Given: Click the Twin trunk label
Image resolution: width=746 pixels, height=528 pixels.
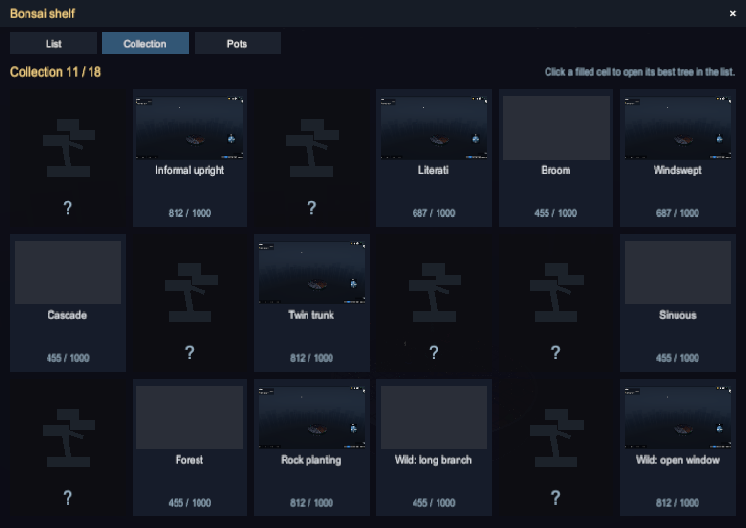Looking at the screenshot, I should tap(311, 315).
